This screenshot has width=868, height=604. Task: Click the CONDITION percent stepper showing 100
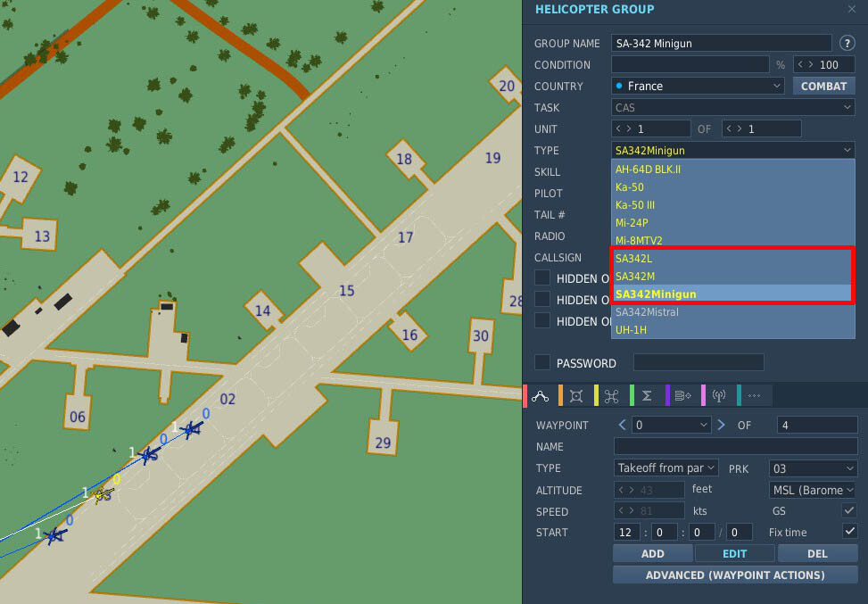[x=823, y=65]
